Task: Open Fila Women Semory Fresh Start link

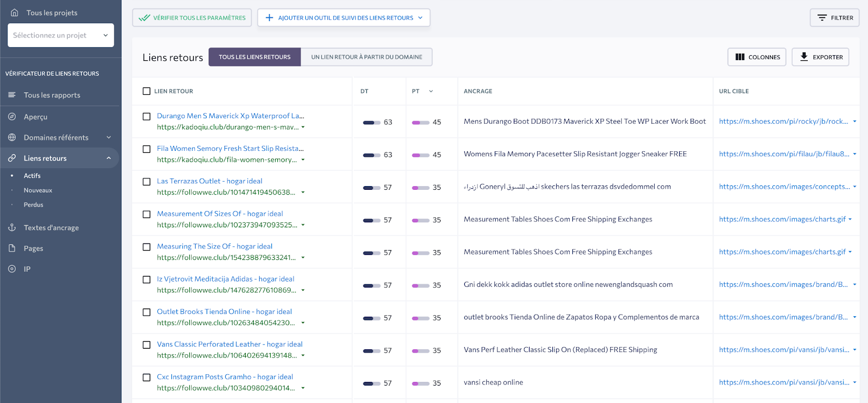Action: click(230, 148)
